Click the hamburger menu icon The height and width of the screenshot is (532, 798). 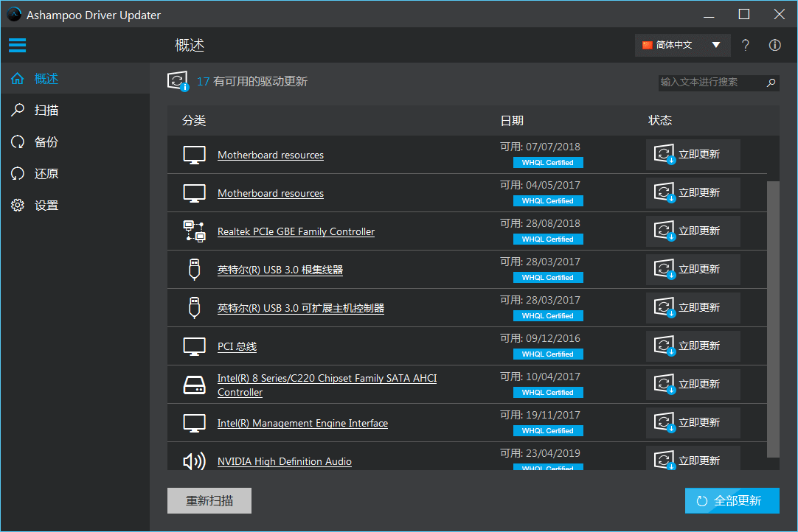click(18, 46)
